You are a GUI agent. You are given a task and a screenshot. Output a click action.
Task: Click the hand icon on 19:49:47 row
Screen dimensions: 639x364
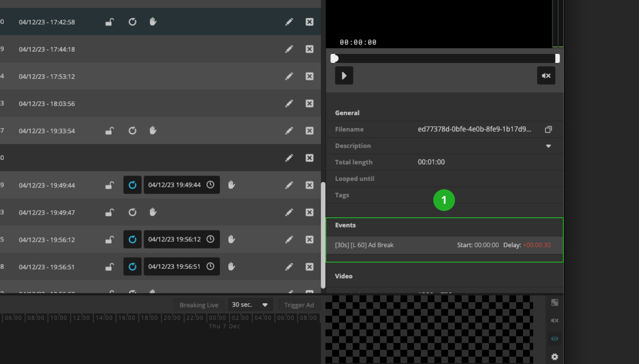click(153, 212)
